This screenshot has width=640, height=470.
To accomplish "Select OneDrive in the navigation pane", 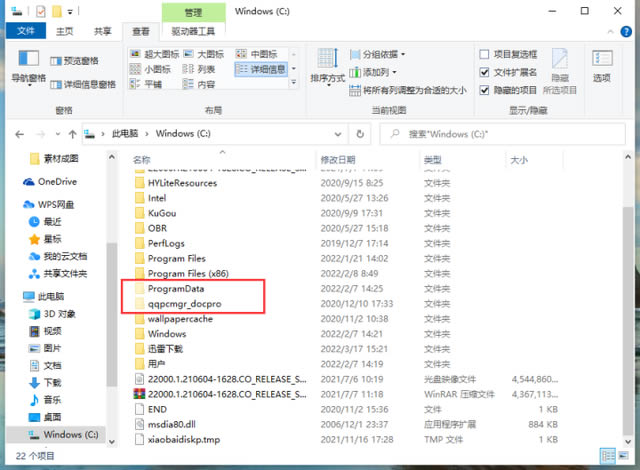I will (50, 182).
